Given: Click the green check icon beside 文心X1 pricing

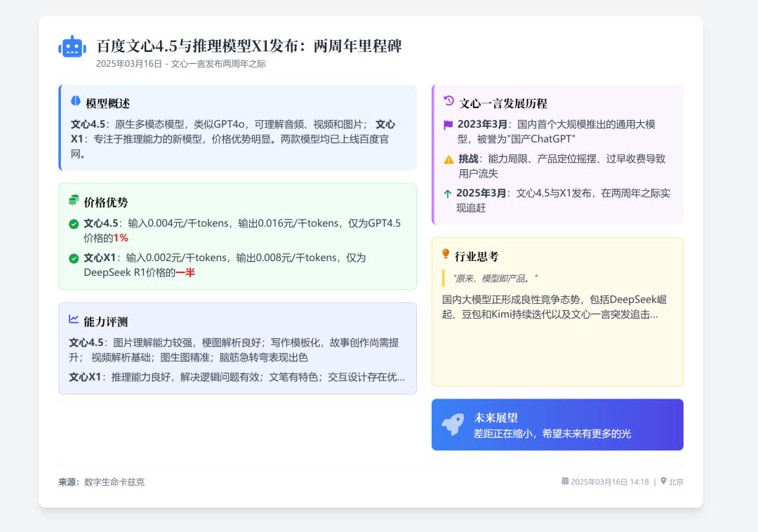Looking at the screenshot, I should tap(74, 258).
